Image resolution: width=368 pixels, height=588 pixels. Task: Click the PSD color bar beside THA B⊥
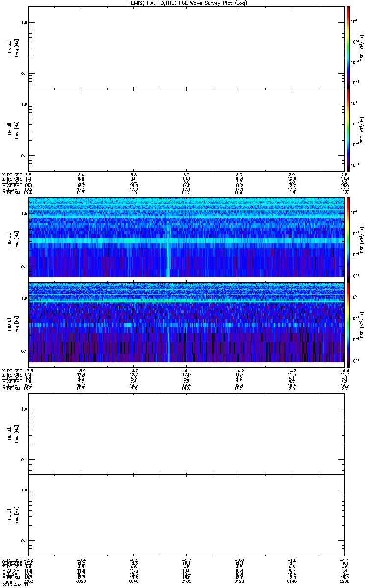coord(348,48)
